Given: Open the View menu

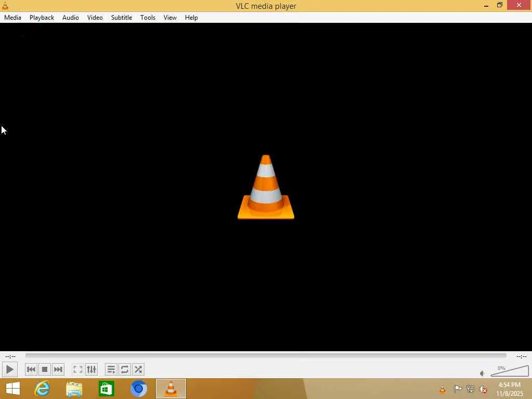Looking at the screenshot, I should pos(170,18).
